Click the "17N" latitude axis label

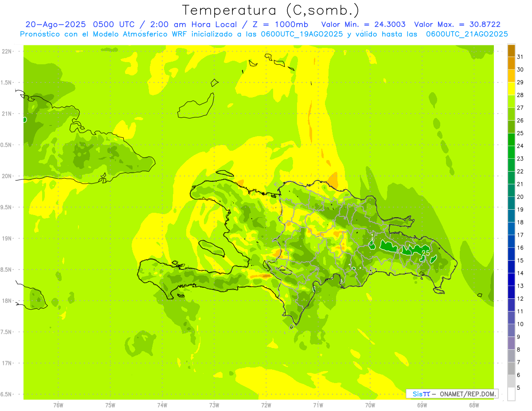click(x=7, y=363)
